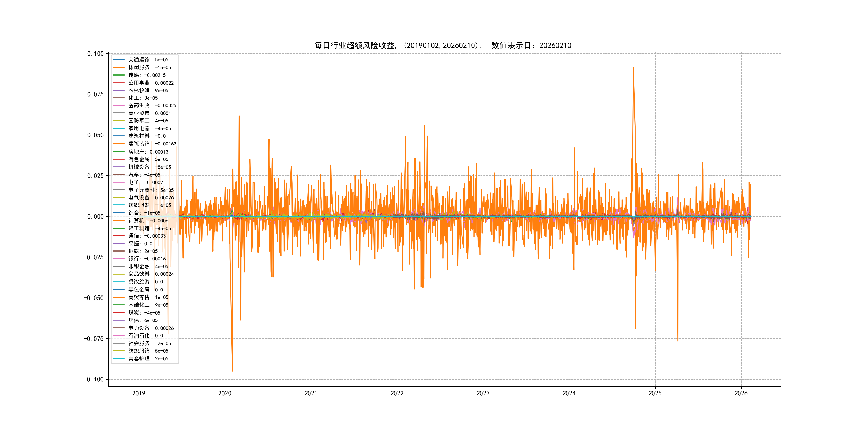This screenshot has width=868, height=434.
Task: Click the -0.075 y-axis tick label
Action: pyautogui.click(x=94, y=339)
